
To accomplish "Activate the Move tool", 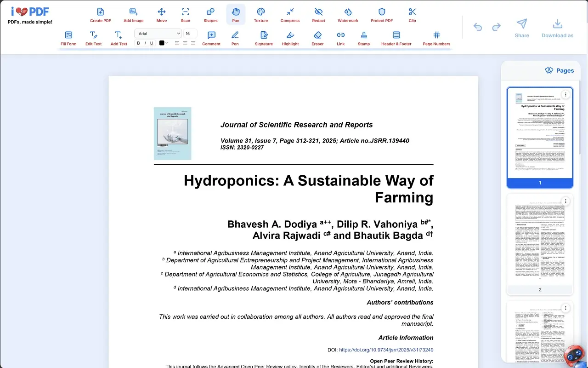I will tap(162, 15).
